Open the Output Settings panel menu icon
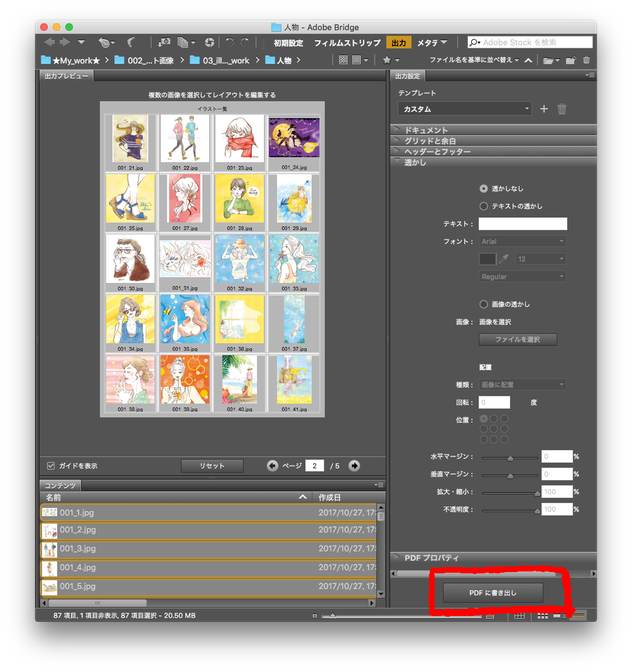 tap(590, 75)
